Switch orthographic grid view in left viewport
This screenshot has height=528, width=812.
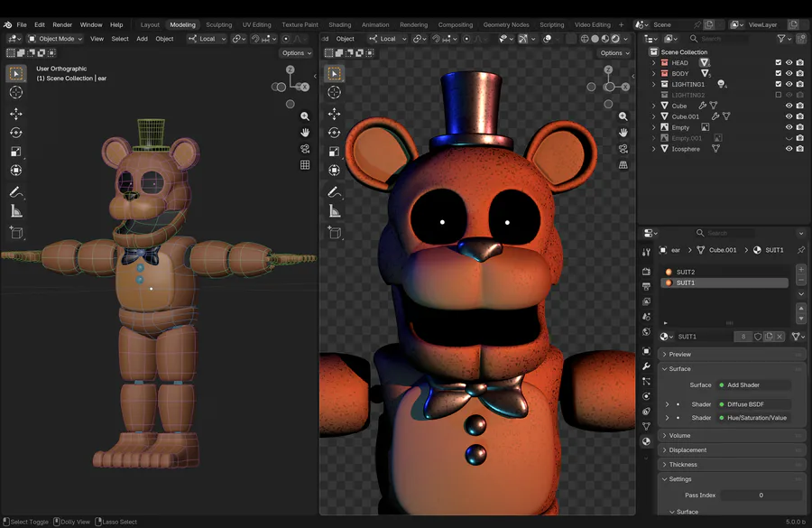pyautogui.click(x=305, y=165)
